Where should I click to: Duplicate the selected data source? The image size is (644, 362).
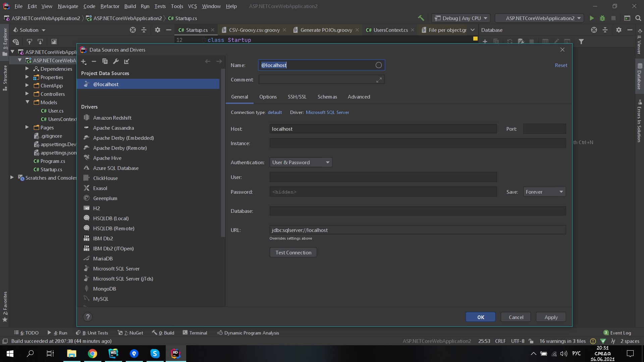(x=105, y=61)
